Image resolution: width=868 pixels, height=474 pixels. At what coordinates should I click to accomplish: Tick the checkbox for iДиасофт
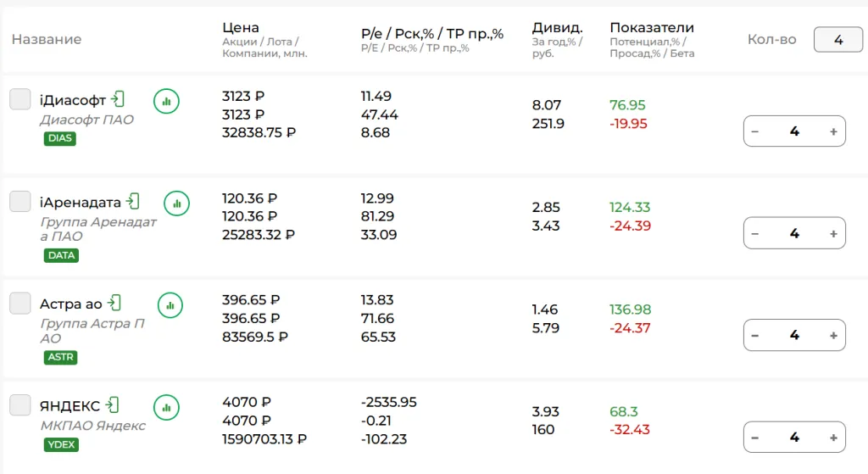[20, 99]
